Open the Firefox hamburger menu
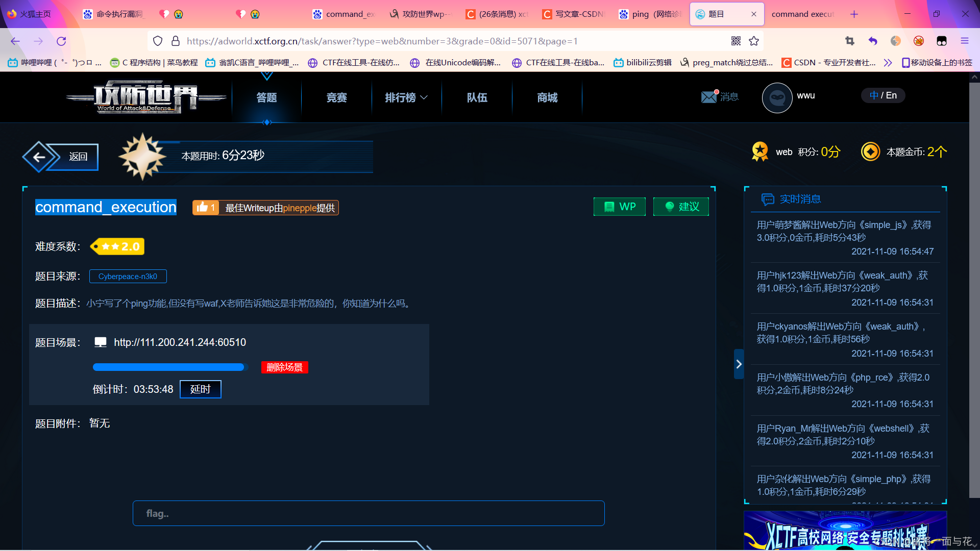Viewport: 980px width, 551px height. tap(965, 41)
